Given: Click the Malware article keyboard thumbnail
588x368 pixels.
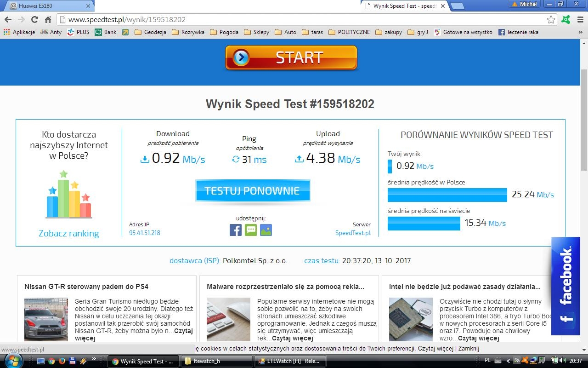Looking at the screenshot, I should 228,319.
